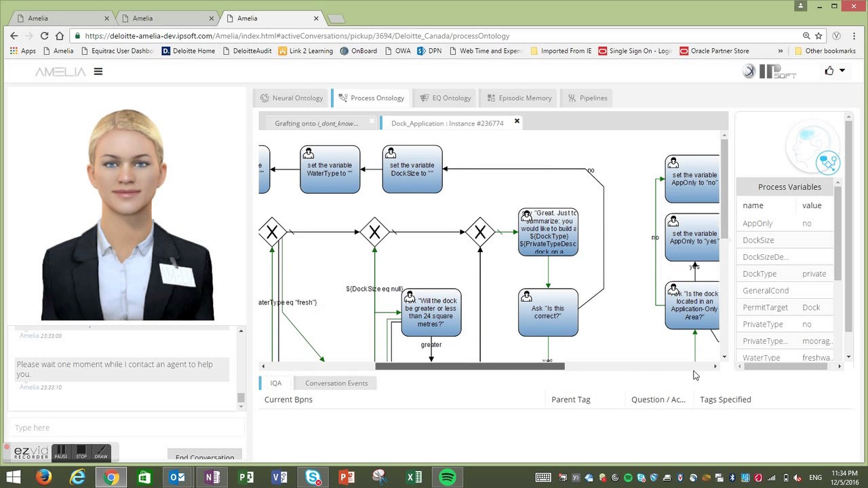The width and height of the screenshot is (868, 488).
Task: Click the middle X gateway diamond
Action: click(374, 232)
